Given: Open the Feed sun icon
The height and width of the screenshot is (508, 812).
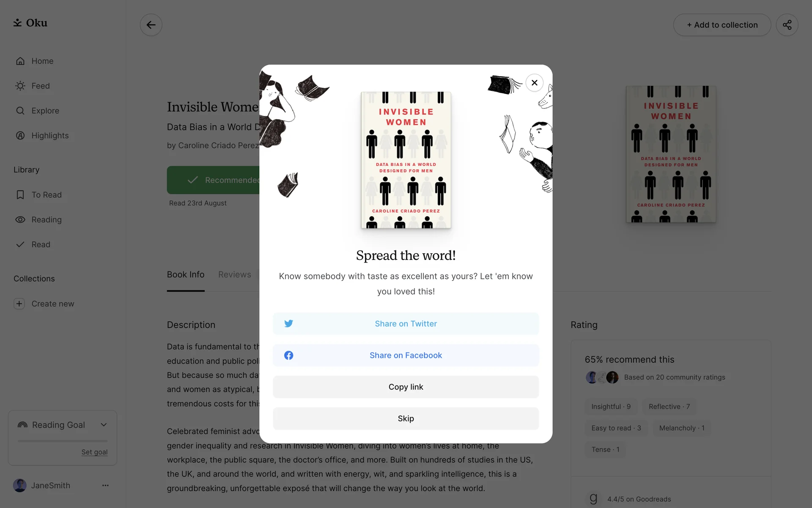Looking at the screenshot, I should pyautogui.click(x=20, y=86).
